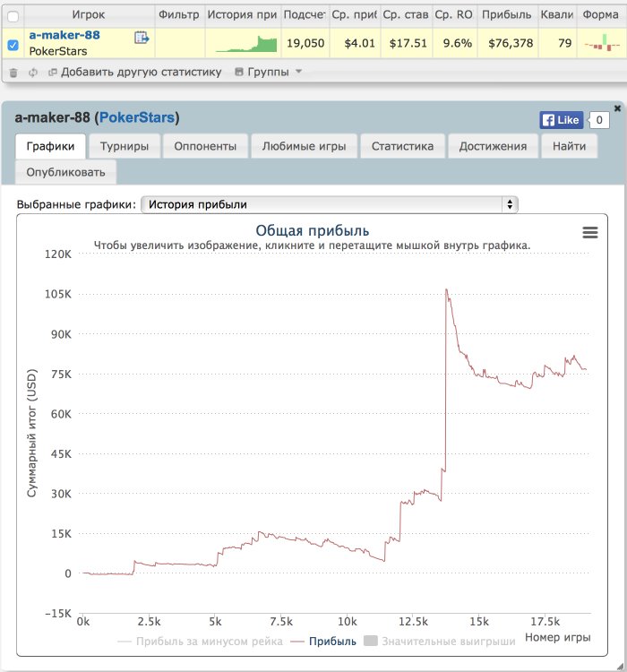627x672 pixels.
Task: Click the form mini bar chart
Action: 602,43
